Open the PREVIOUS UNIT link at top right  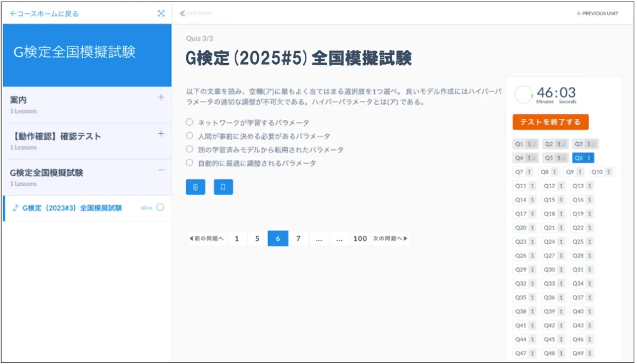coord(597,14)
